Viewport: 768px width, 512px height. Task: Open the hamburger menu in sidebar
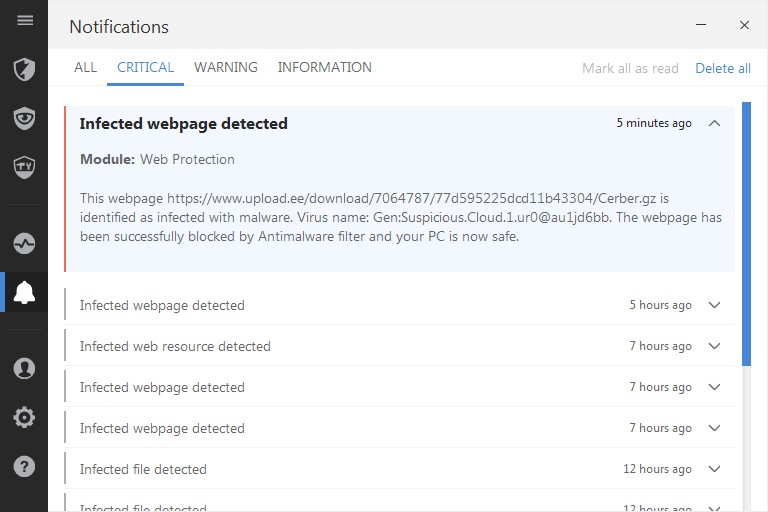click(25, 20)
